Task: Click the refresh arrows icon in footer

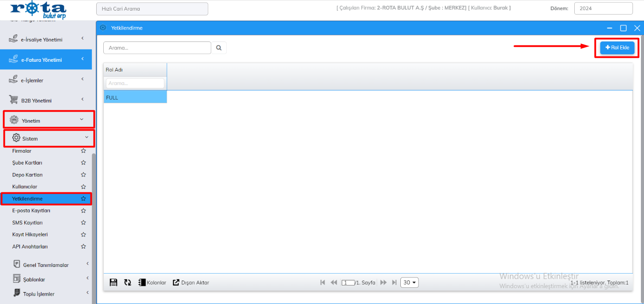Action: click(x=128, y=282)
